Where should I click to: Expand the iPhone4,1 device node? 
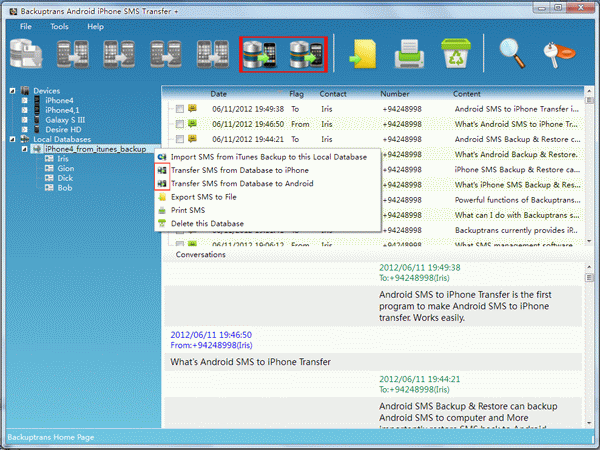pos(24,110)
